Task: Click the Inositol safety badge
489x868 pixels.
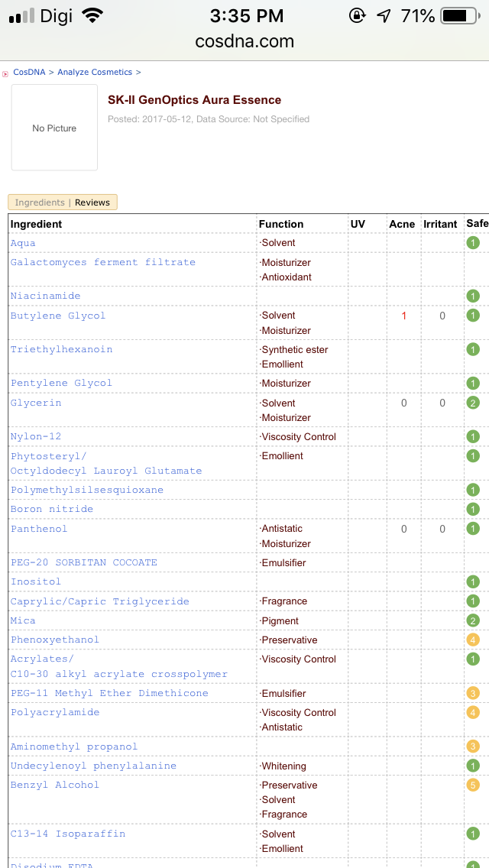Action: [x=473, y=581]
